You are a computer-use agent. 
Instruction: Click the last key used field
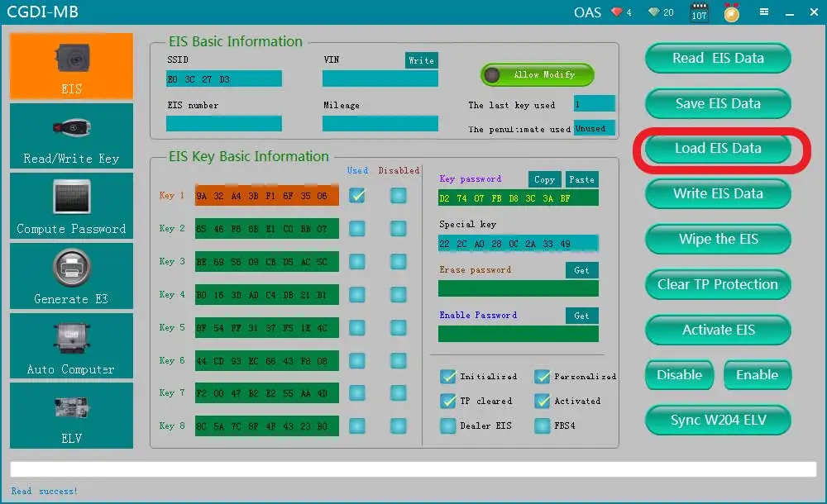[594, 103]
